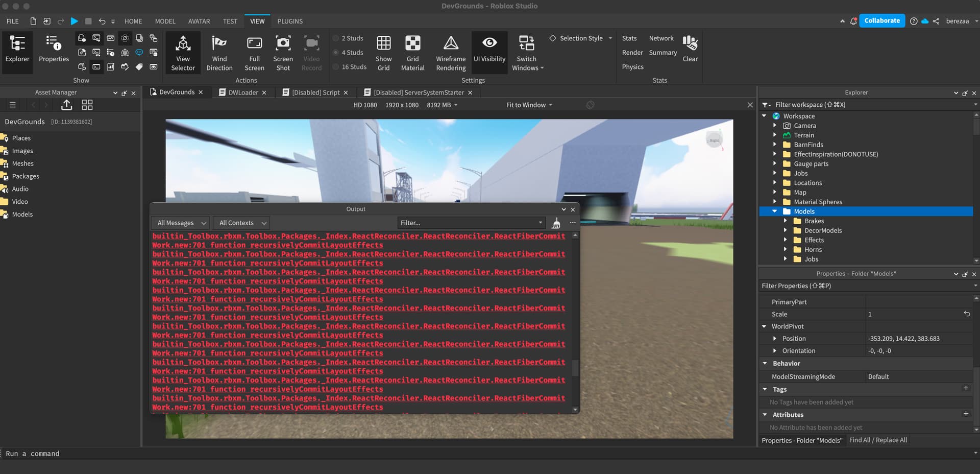Image resolution: width=980 pixels, height=474 pixels.
Task: Open the Tag Editor icon in Show group
Action: (138, 67)
